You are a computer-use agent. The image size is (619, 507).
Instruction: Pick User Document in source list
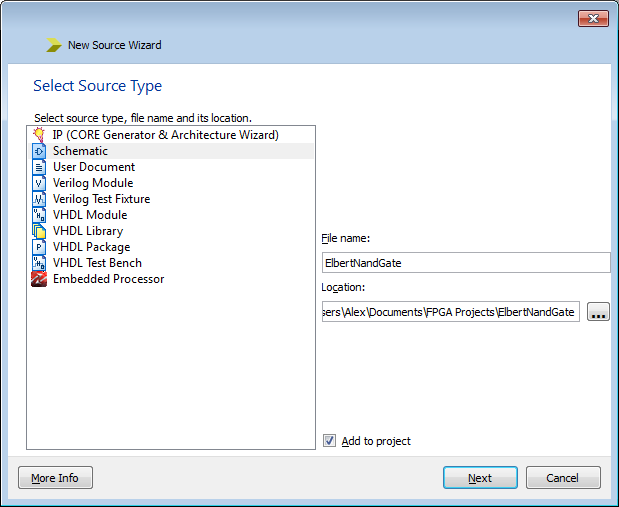[94, 167]
